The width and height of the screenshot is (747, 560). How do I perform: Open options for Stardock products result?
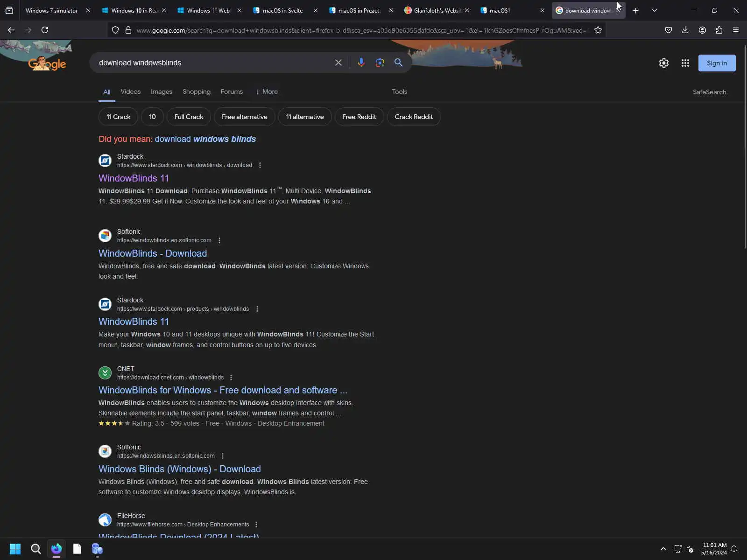[257, 309]
